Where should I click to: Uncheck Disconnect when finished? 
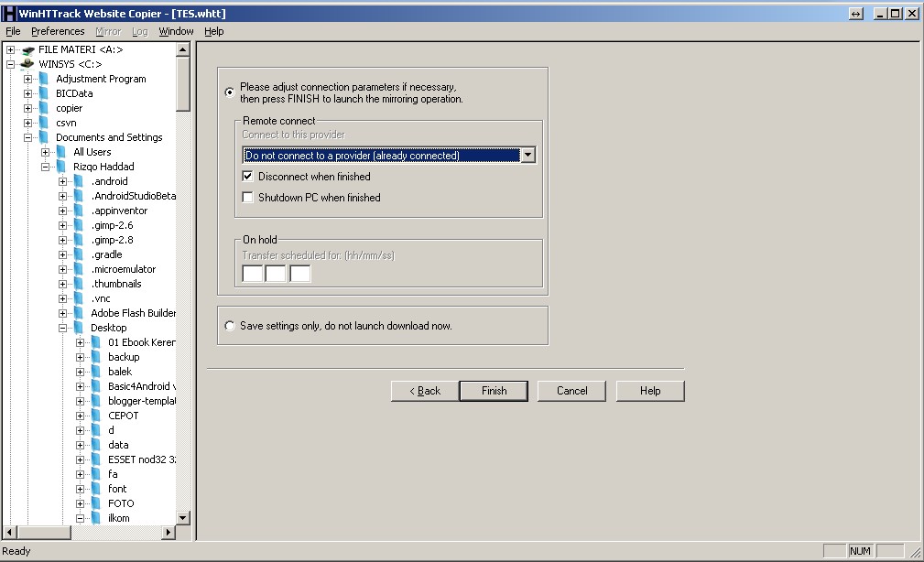[x=247, y=177]
